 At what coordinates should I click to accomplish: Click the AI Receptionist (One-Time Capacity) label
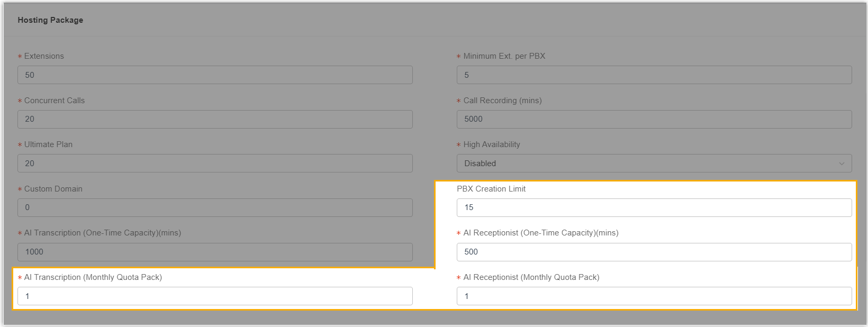(540, 233)
